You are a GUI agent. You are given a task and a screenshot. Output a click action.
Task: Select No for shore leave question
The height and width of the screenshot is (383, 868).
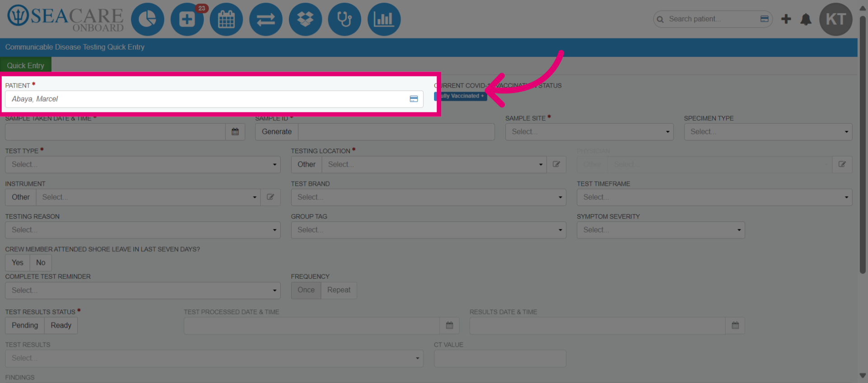point(41,262)
